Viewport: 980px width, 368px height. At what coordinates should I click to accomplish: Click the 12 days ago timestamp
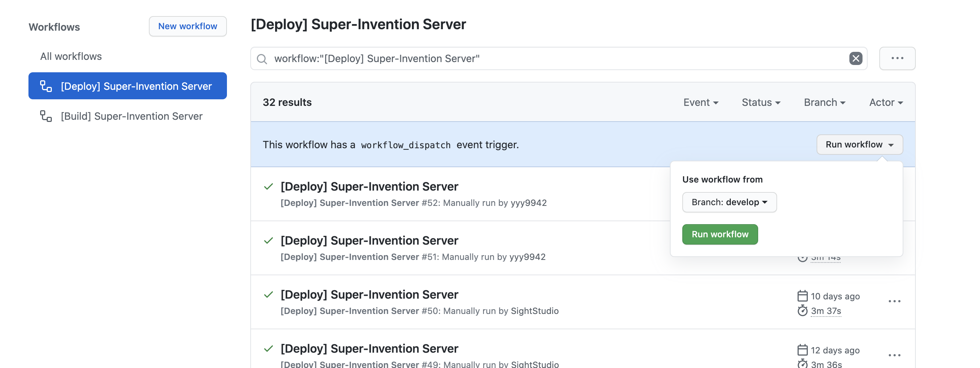coord(835,350)
